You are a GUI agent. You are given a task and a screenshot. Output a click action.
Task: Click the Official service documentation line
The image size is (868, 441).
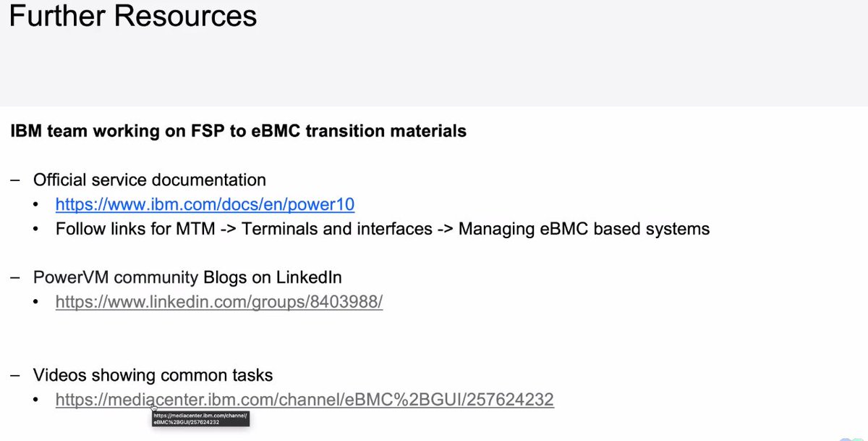(149, 180)
